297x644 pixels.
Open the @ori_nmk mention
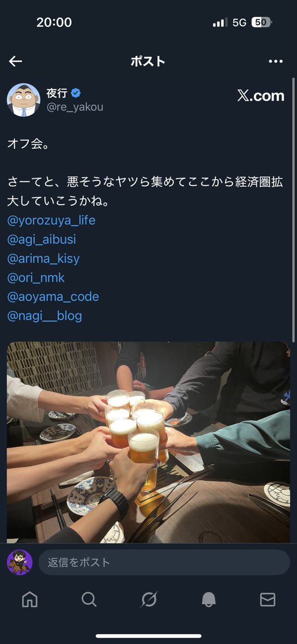click(36, 277)
